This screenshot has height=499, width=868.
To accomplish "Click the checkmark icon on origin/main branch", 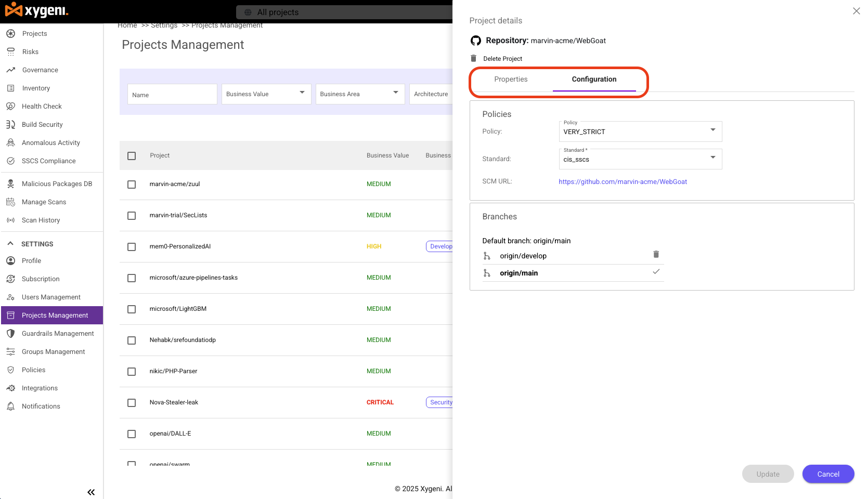I will 656,272.
